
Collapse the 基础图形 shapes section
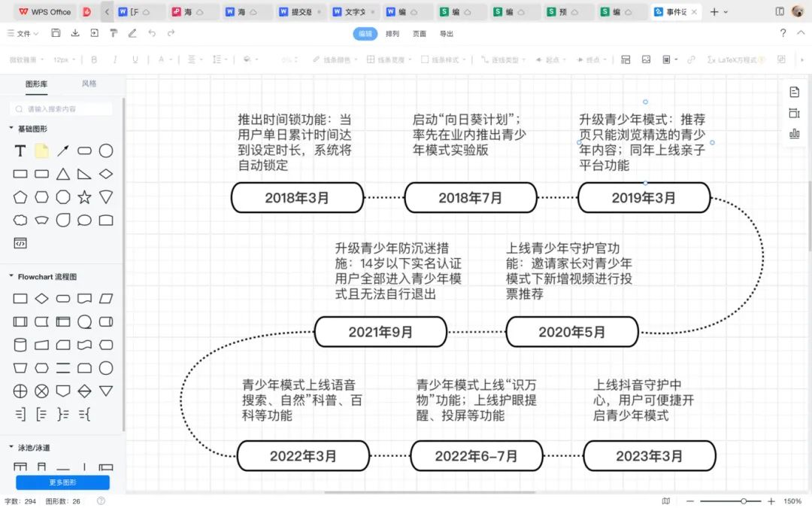point(11,129)
